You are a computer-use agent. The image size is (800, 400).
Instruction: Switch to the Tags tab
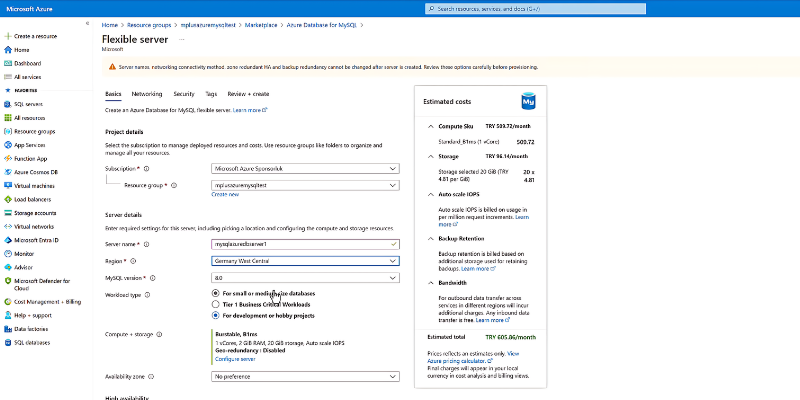tap(211, 94)
